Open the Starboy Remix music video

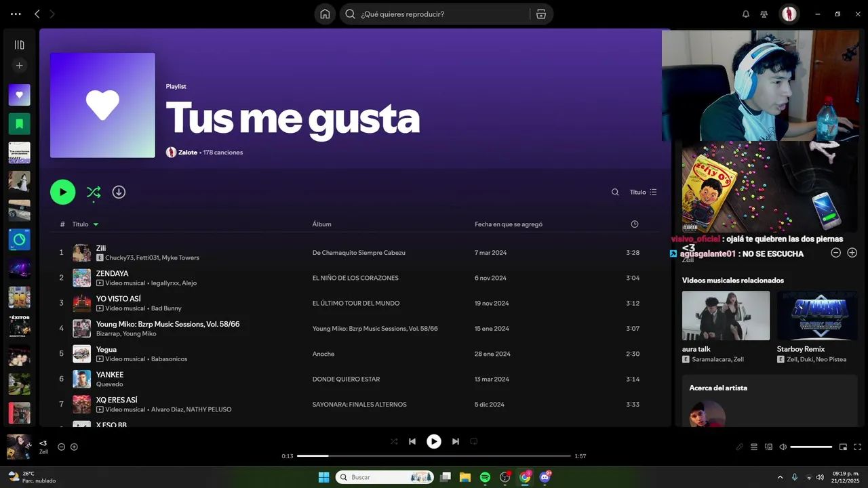[x=817, y=316]
